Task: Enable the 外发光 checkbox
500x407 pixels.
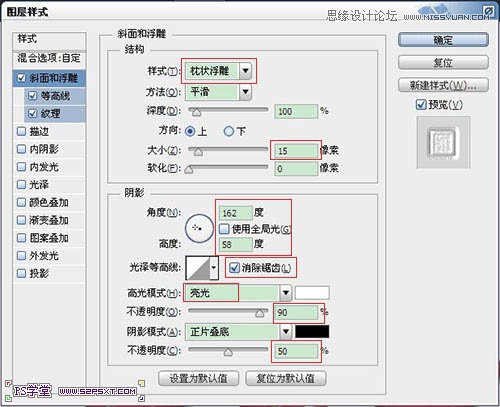Action: (x=21, y=256)
